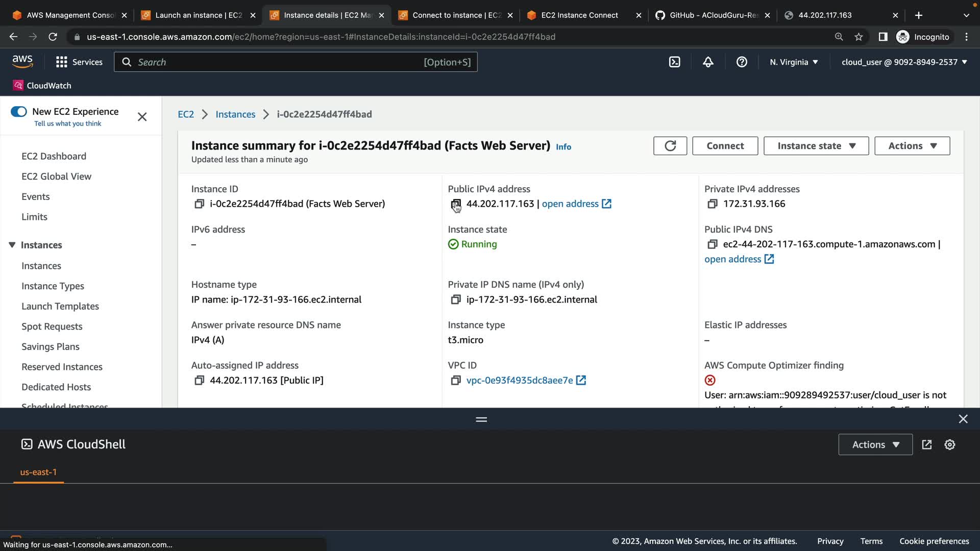Open CloudShell settings gear

(949, 444)
